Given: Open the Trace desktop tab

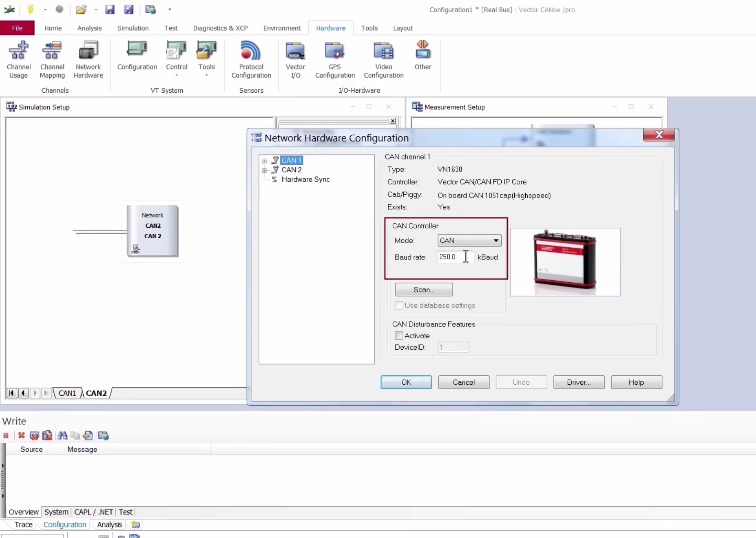Looking at the screenshot, I should [x=23, y=525].
